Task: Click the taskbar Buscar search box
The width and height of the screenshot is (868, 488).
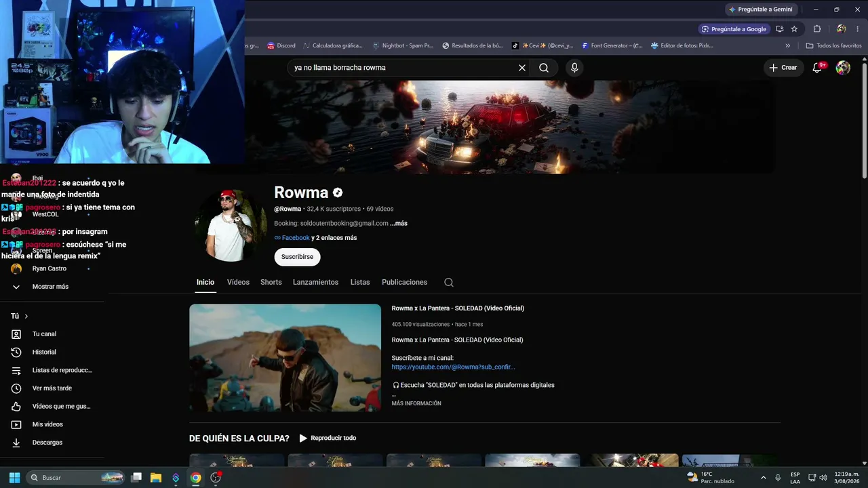Action: point(77,478)
